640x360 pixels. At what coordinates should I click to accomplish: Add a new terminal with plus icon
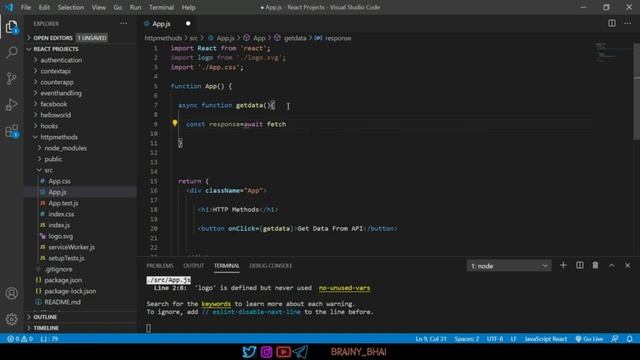[x=563, y=265]
